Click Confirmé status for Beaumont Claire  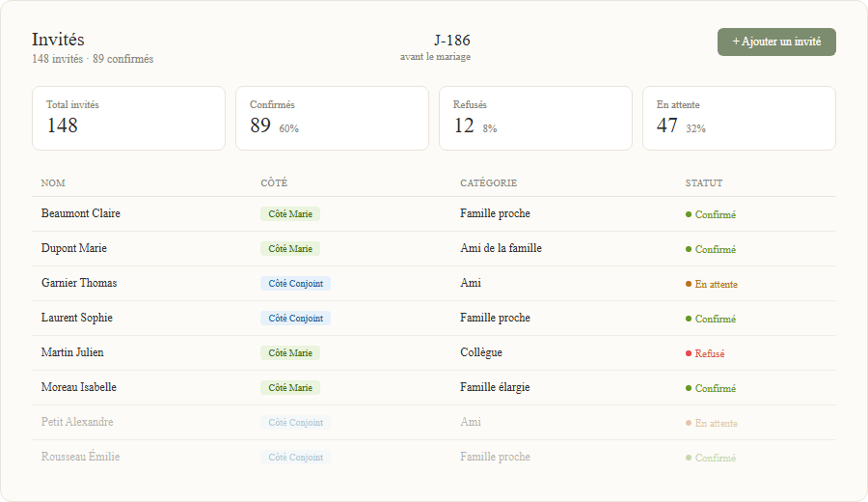711,214
